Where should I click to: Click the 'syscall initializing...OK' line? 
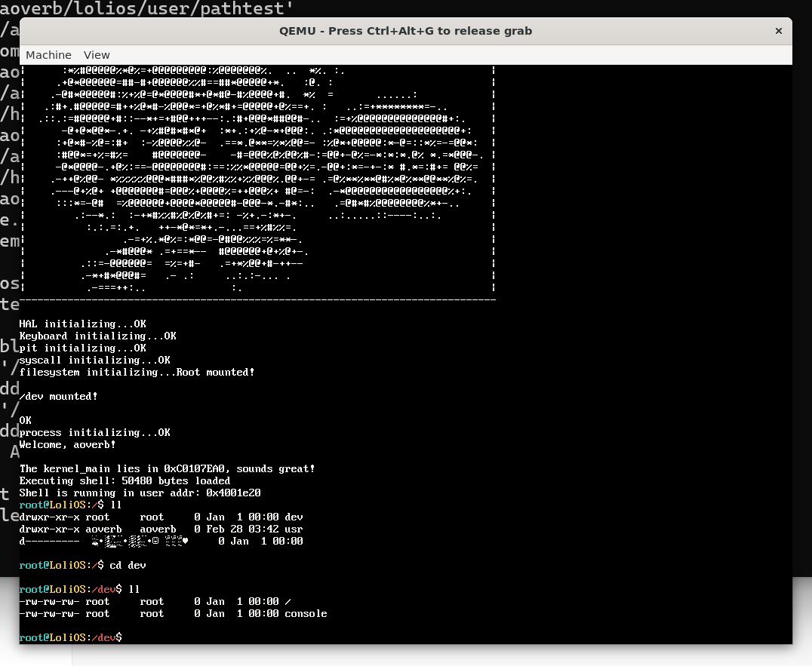(x=94, y=361)
